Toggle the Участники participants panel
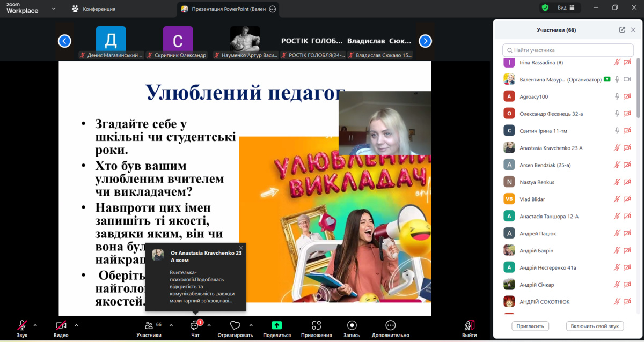Viewport: 644px width, 342px height. tap(149, 325)
